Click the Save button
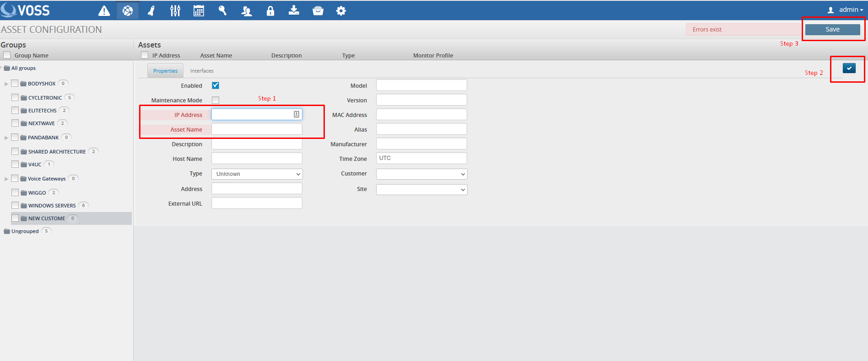 832,29
